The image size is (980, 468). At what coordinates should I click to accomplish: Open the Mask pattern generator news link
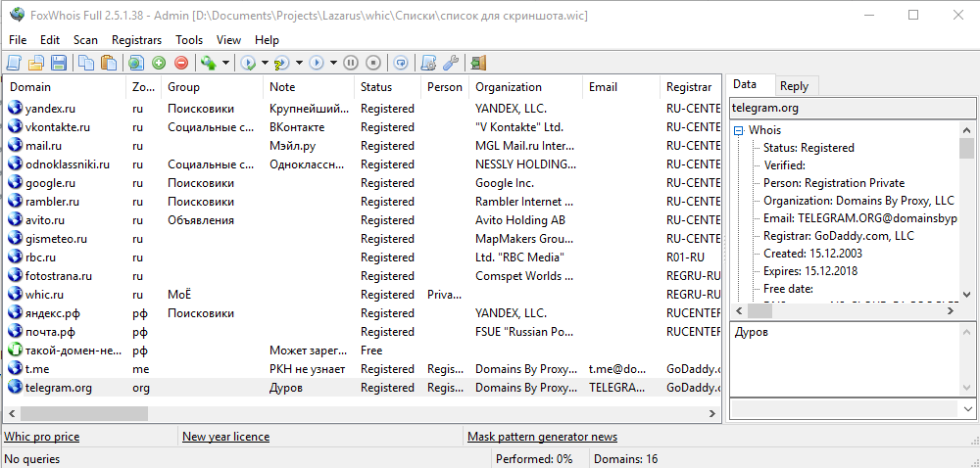pos(543,437)
